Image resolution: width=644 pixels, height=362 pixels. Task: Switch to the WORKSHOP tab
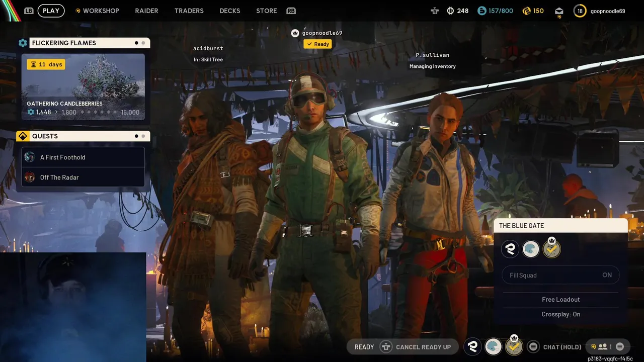pyautogui.click(x=101, y=11)
